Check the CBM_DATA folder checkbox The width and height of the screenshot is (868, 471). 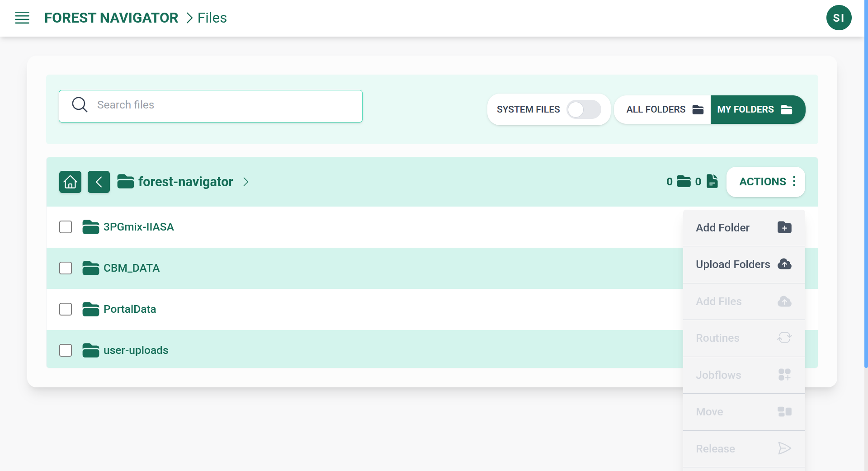click(66, 268)
